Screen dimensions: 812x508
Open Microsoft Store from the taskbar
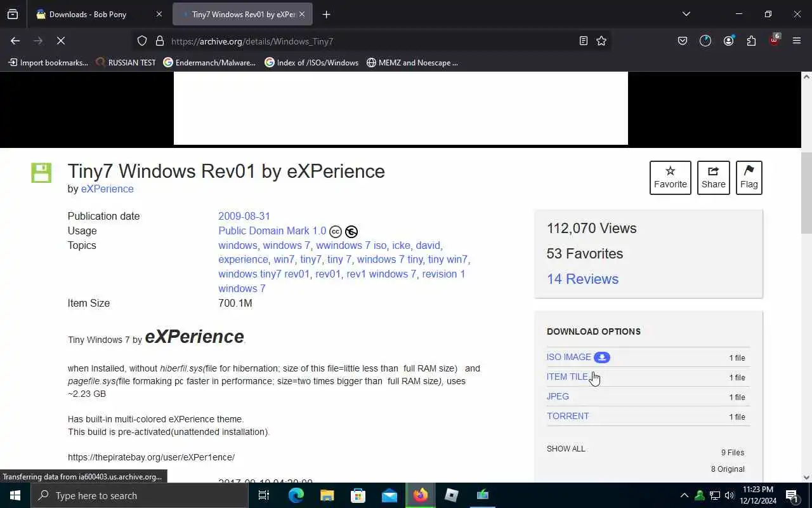click(x=358, y=495)
